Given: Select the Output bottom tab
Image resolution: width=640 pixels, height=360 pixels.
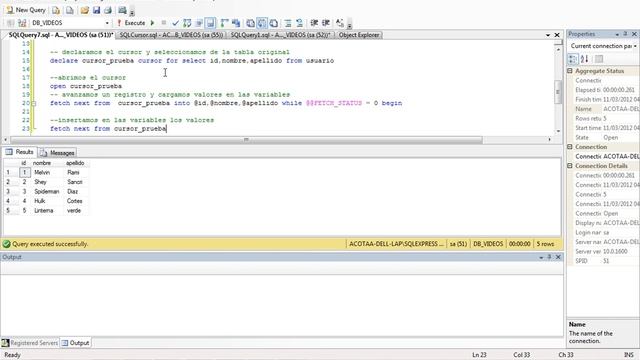Looking at the screenshot, I should [x=76, y=343].
